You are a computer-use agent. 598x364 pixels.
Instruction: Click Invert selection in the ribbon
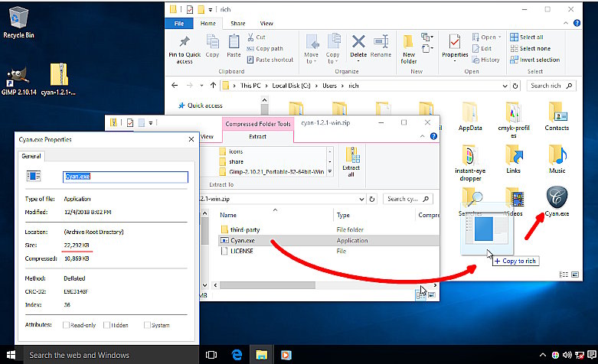tap(534, 60)
